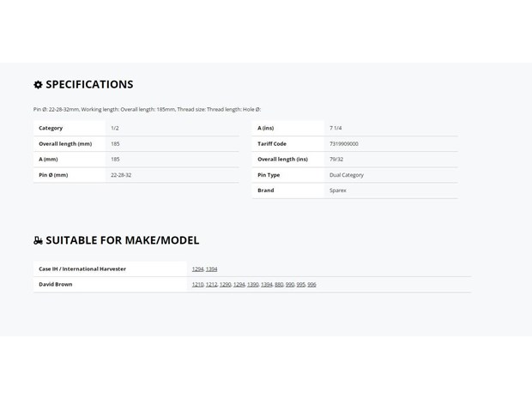Select the value '79/32'
Image resolution: width=532 pixels, height=399 pixels.
coord(336,160)
